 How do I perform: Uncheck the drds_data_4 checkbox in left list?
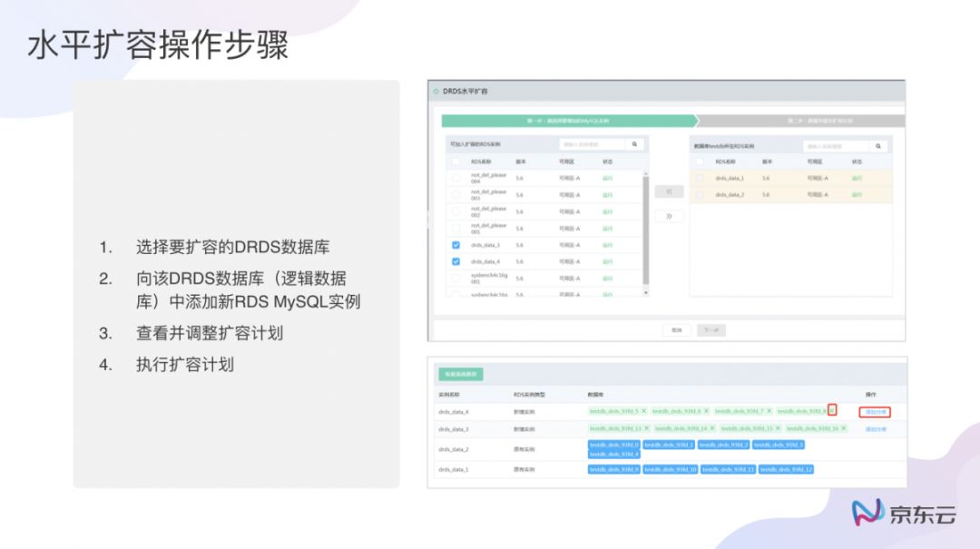coord(456,262)
